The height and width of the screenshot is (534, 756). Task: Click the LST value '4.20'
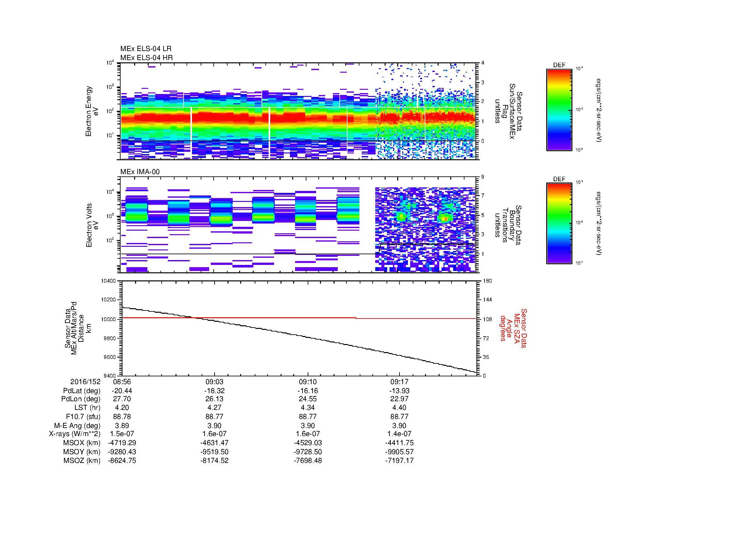click(x=122, y=408)
